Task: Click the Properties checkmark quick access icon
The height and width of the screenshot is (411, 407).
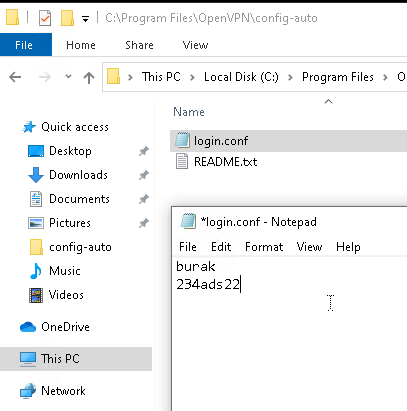Action: click(x=45, y=18)
